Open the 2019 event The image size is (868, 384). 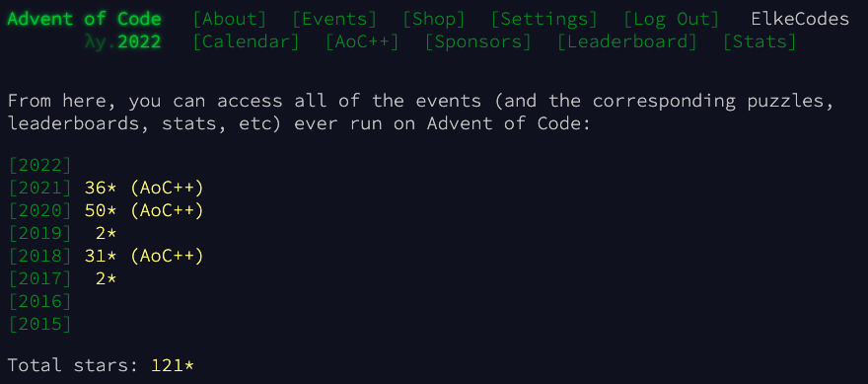[40, 233]
